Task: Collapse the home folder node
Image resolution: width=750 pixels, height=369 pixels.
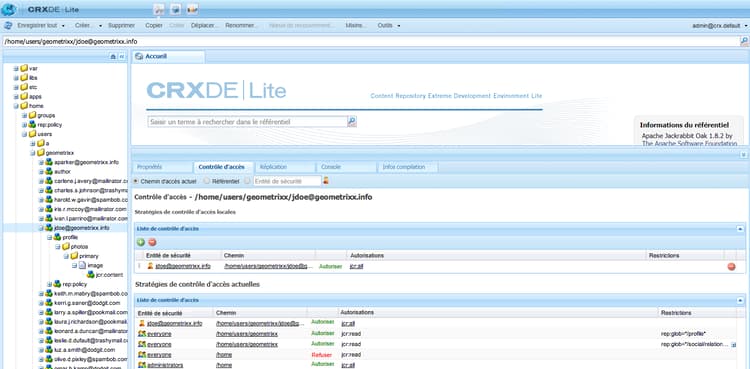Action: coord(16,106)
